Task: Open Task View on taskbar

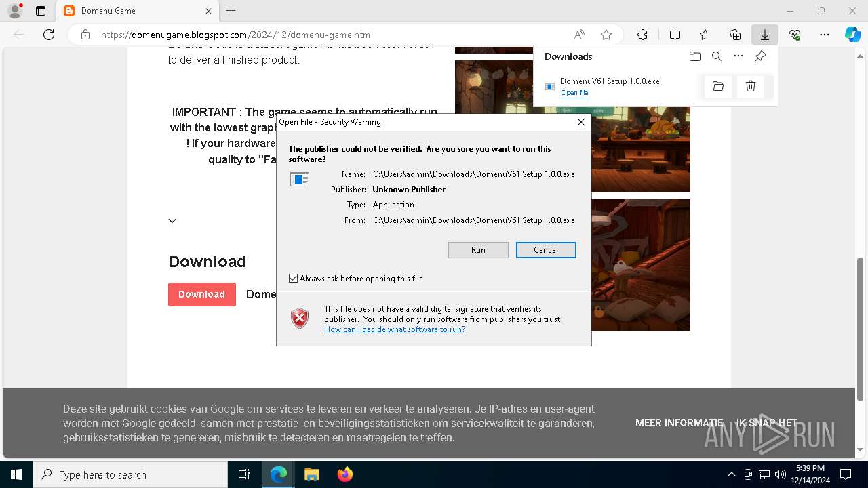Action: coord(244,474)
